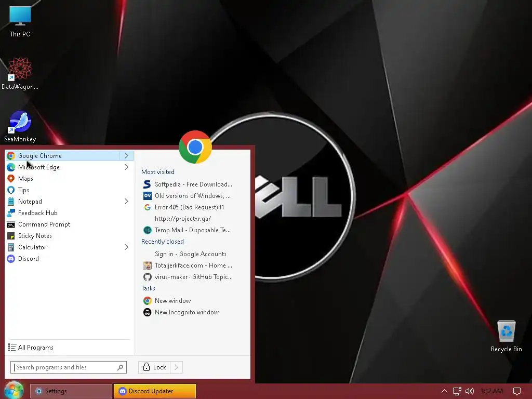Image resolution: width=532 pixels, height=399 pixels.
Task: Open volume control tray icon
Action: tap(470, 391)
